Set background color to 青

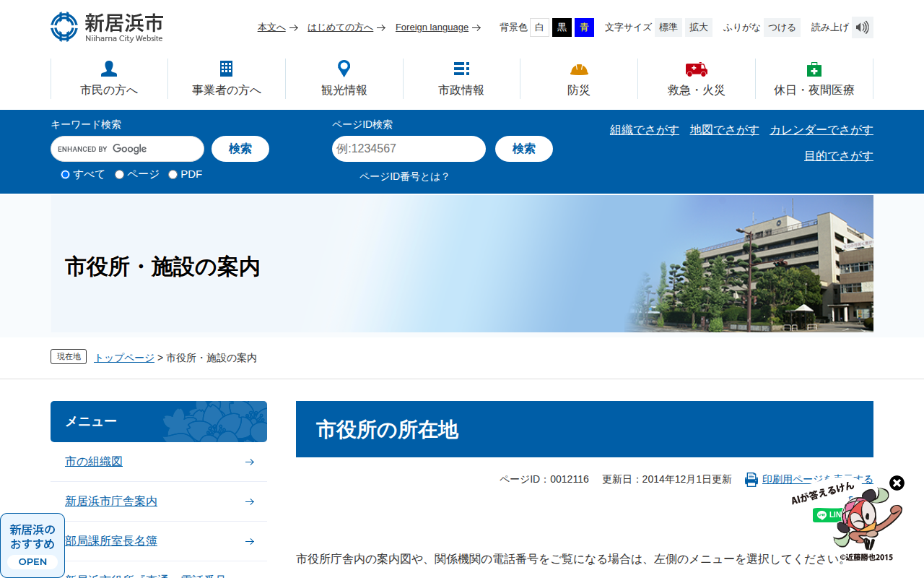[583, 27]
